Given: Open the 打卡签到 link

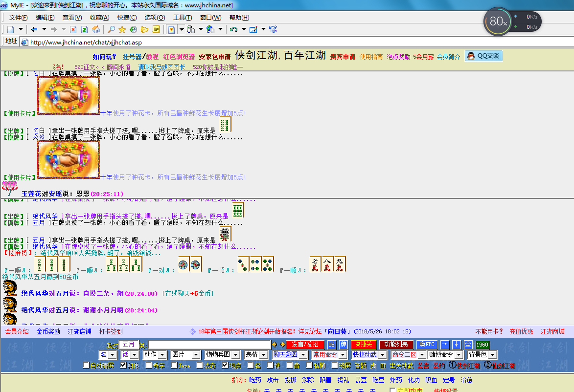Looking at the screenshot, I should click(111, 332).
